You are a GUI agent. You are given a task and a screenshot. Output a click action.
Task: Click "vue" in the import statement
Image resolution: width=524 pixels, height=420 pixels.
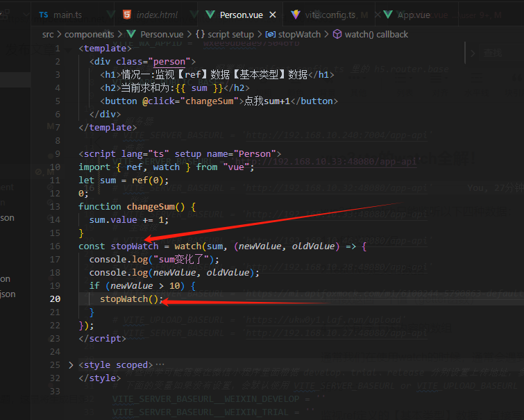[236, 167]
